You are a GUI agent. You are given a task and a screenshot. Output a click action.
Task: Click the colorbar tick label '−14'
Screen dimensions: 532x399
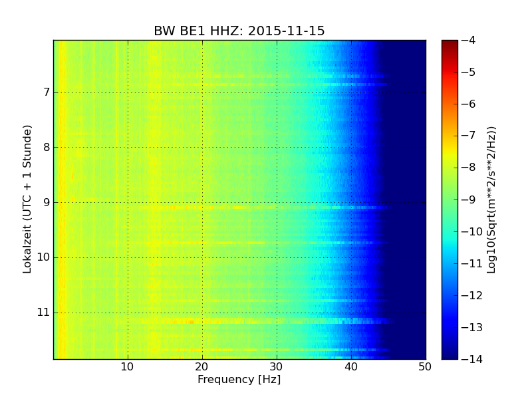coord(471,359)
